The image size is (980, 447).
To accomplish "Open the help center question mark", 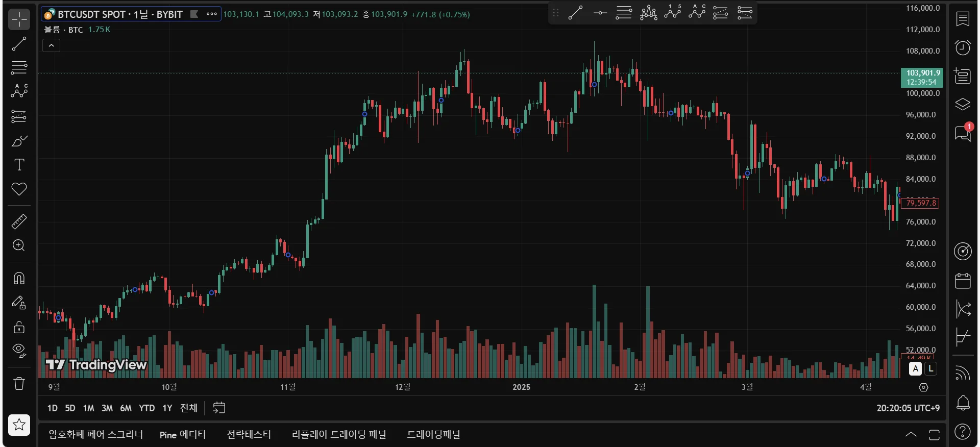I will pyautogui.click(x=963, y=432).
